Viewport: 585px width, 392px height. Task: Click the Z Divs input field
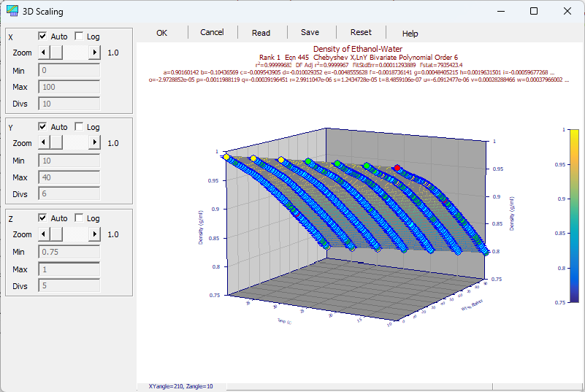coord(69,285)
